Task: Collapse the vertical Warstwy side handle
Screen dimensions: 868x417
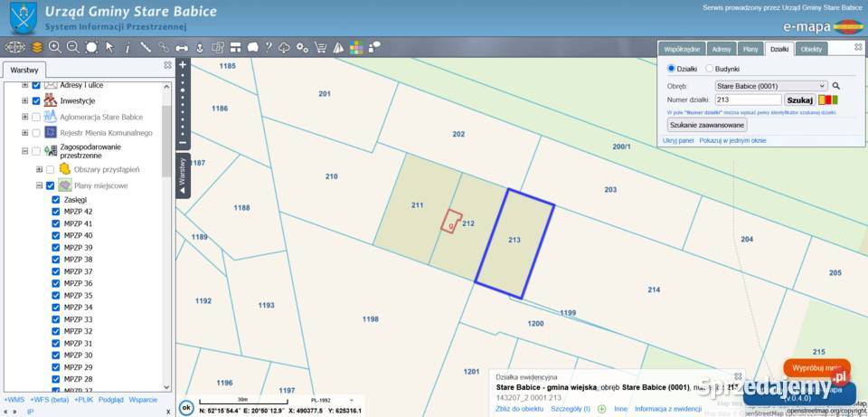Action: coord(183,175)
